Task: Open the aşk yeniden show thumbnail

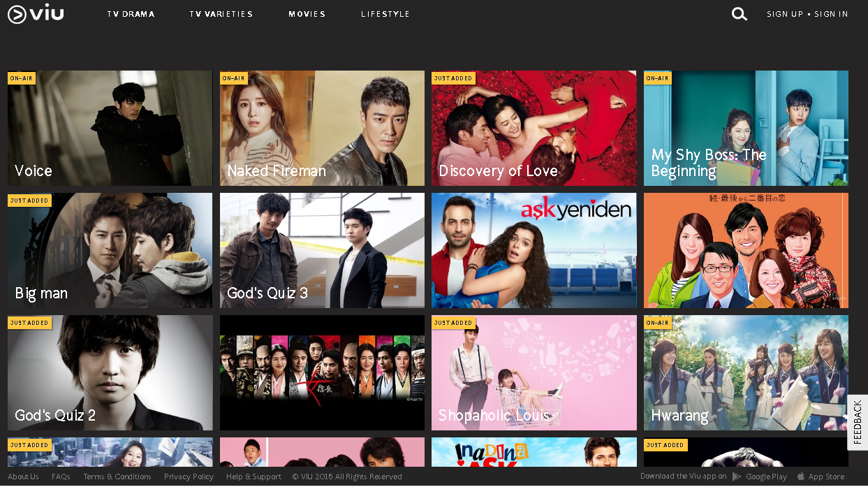Action: click(534, 250)
